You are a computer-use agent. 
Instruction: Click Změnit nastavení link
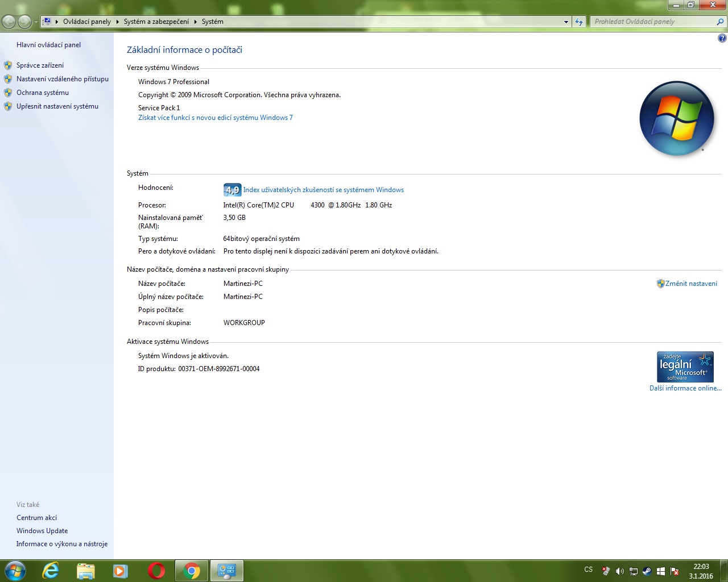691,284
